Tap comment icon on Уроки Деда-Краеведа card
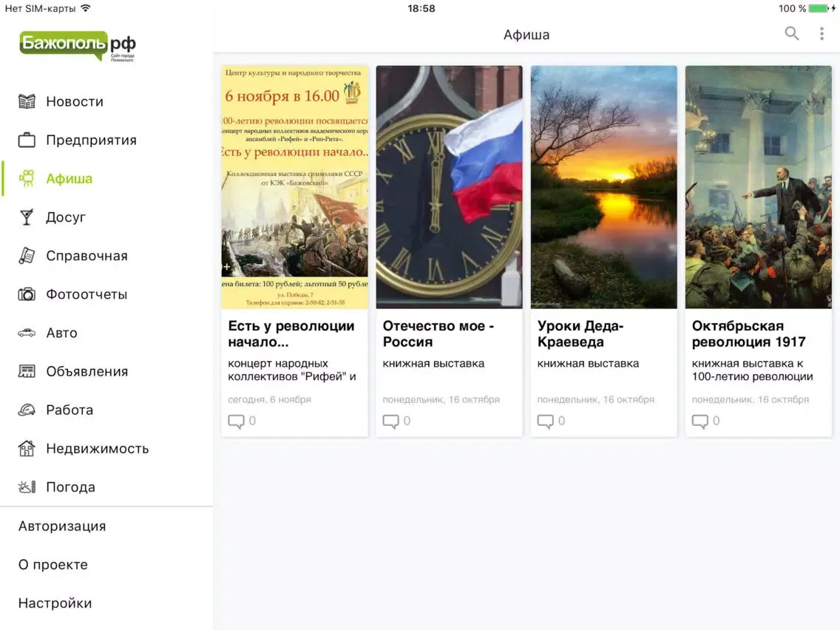Viewport: 840px width, 630px height. [546, 421]
